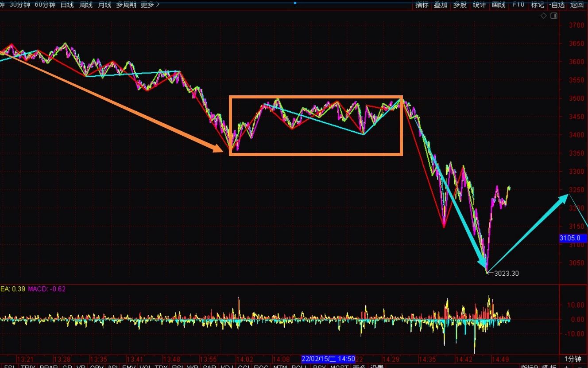Select the VOL-TDX indicator tab
This screenshot has width=588, height=368.
click(155, 366)
